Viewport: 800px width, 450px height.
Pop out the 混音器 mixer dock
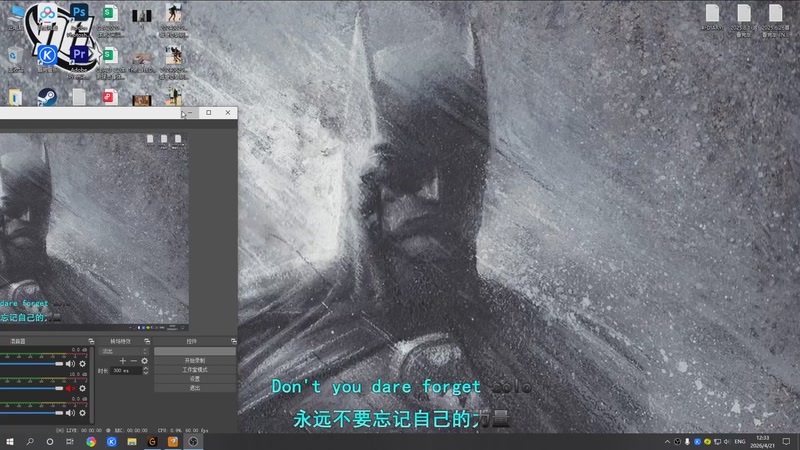tap(91, 341)
